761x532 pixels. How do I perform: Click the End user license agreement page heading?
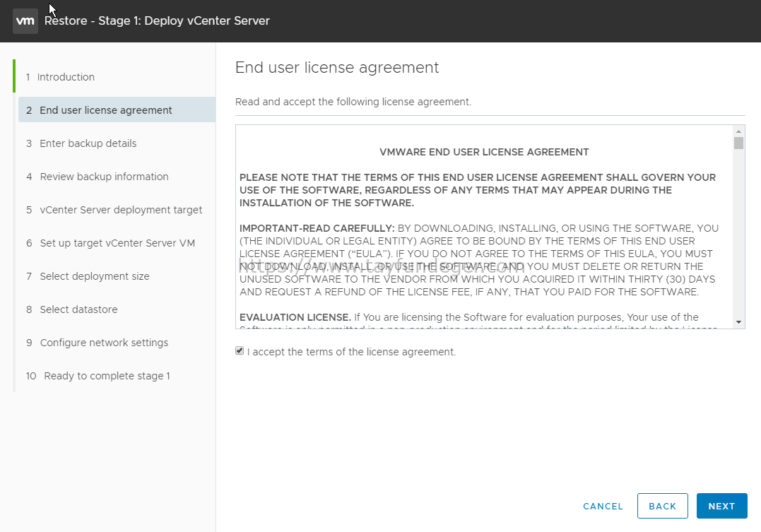(x=337, y=67)
